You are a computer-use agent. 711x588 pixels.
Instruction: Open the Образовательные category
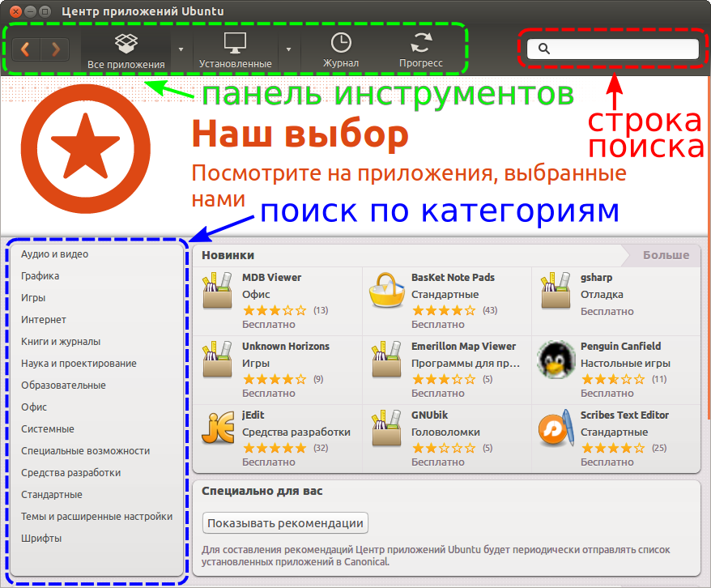coord(63,386)
